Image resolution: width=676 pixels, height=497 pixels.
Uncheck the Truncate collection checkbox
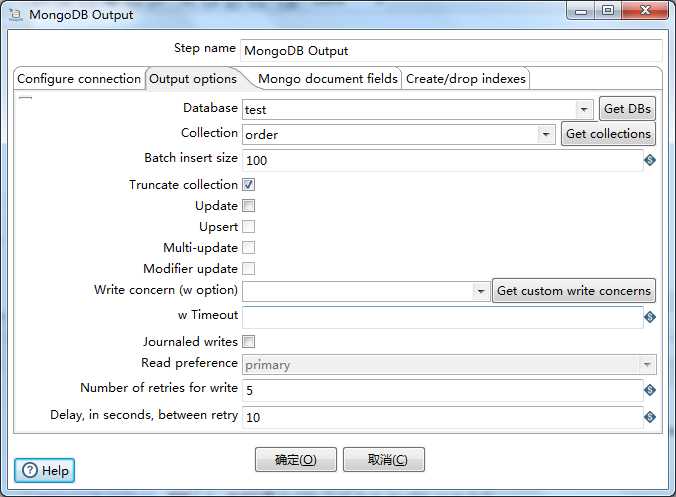point(249,185)
